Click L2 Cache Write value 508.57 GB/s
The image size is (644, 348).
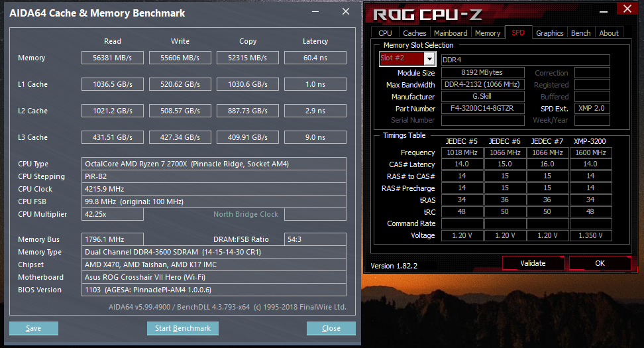[180, 111]
